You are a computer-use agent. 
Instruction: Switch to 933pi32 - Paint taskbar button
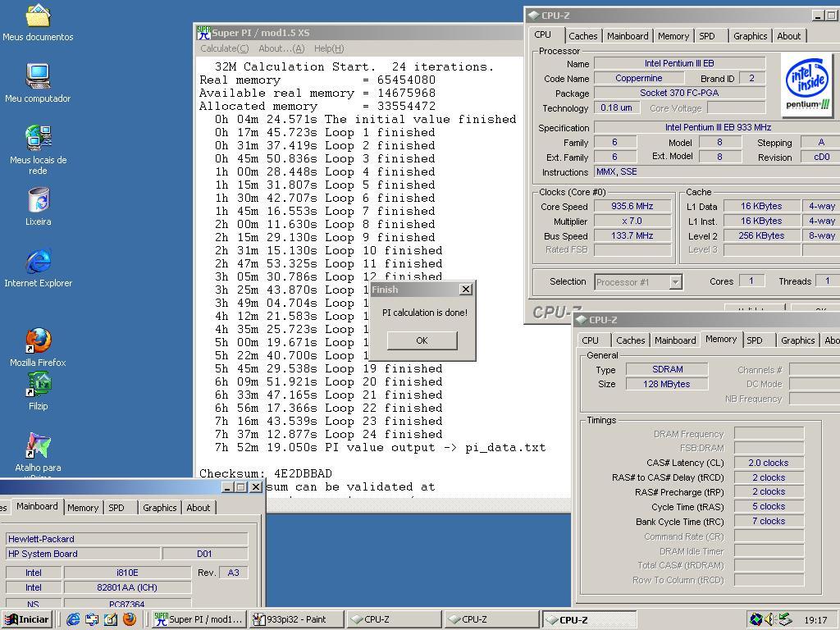tap(296, 619)
